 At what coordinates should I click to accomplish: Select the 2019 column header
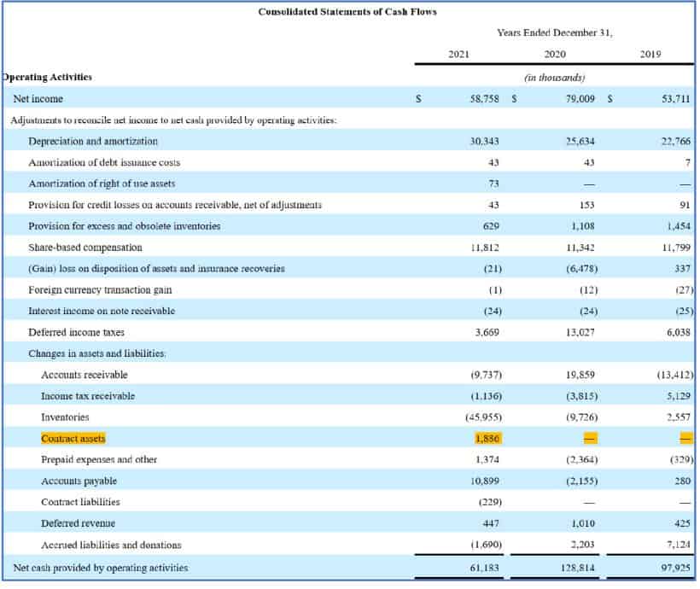coord(650,53)
